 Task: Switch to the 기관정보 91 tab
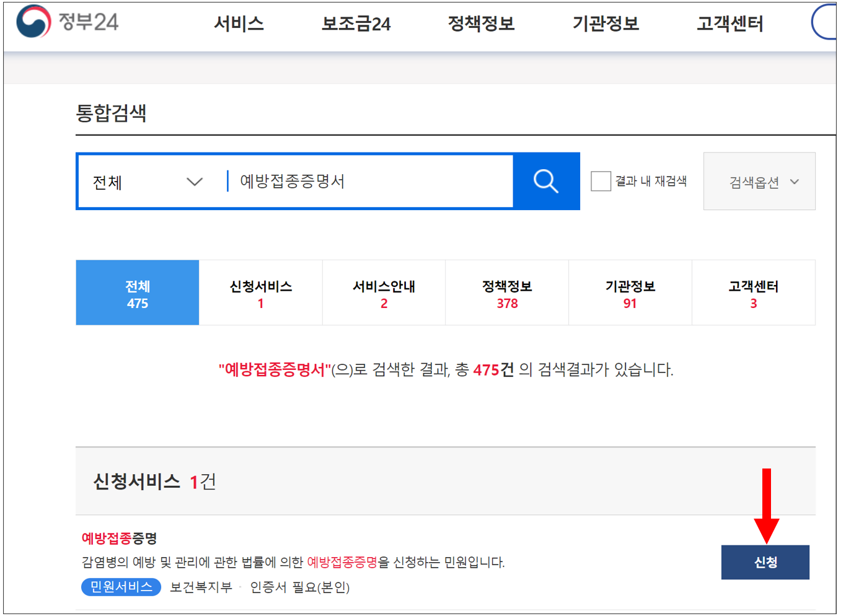pos(630,293)
